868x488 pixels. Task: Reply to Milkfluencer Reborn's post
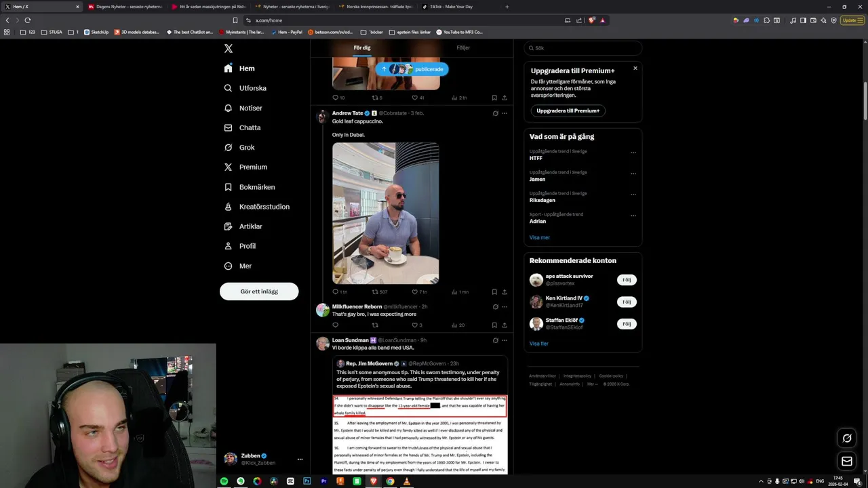[335, 325]
